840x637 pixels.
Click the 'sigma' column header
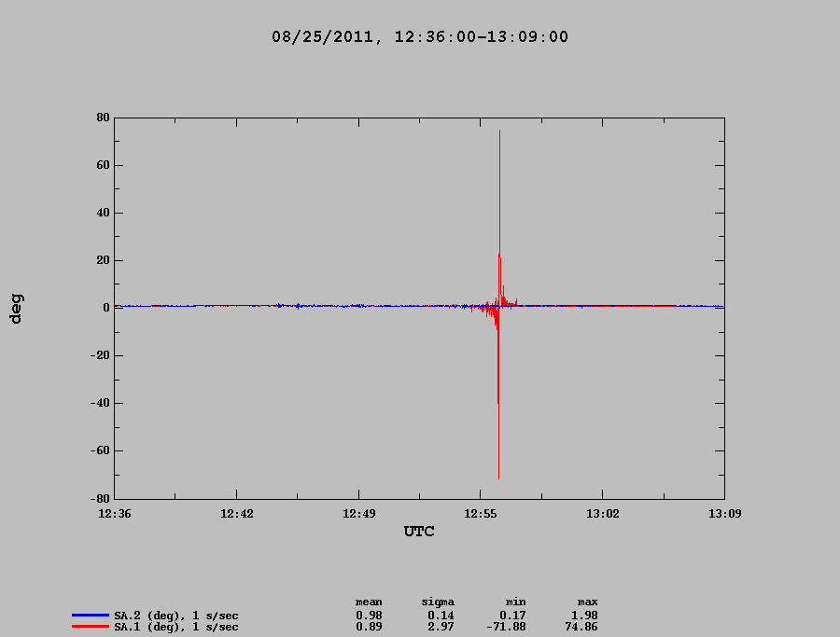438,602
